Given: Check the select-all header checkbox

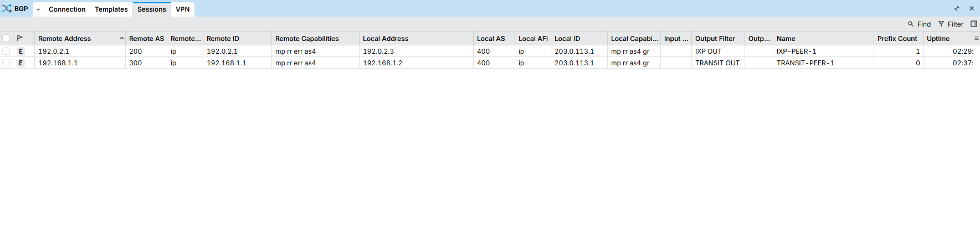Looking at the screenshot, I should click(6, 39).
